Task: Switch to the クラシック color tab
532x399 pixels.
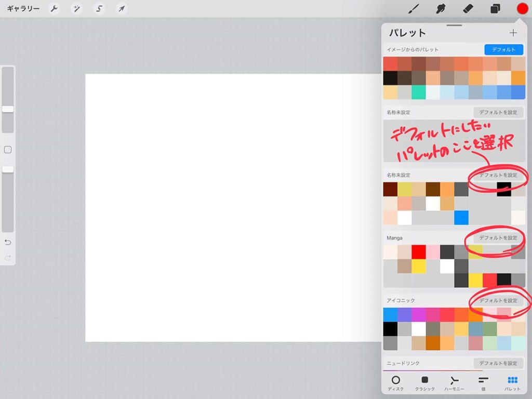Action: 425,383
